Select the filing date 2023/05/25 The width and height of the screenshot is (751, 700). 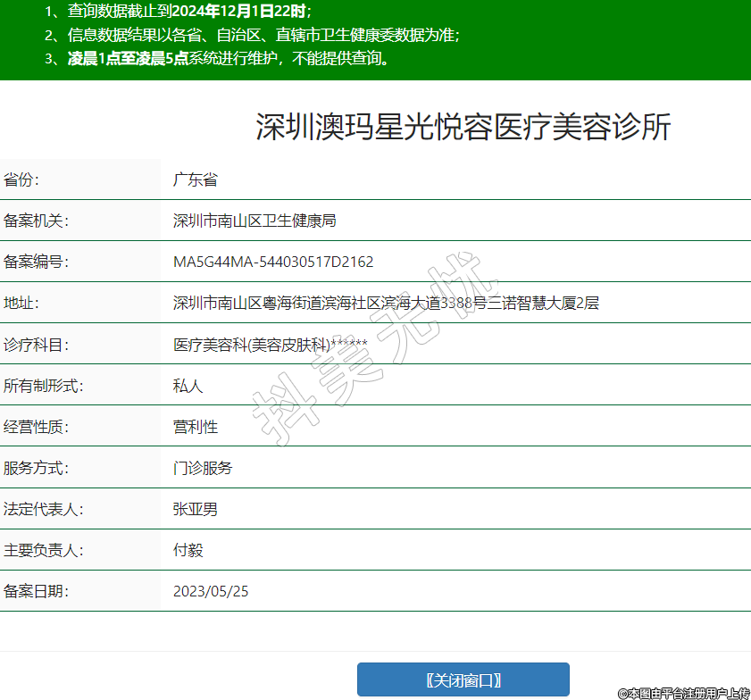(210, 591)
